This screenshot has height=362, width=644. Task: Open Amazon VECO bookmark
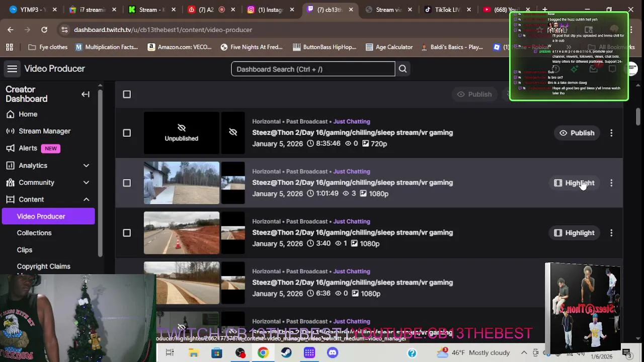(180, 47)
